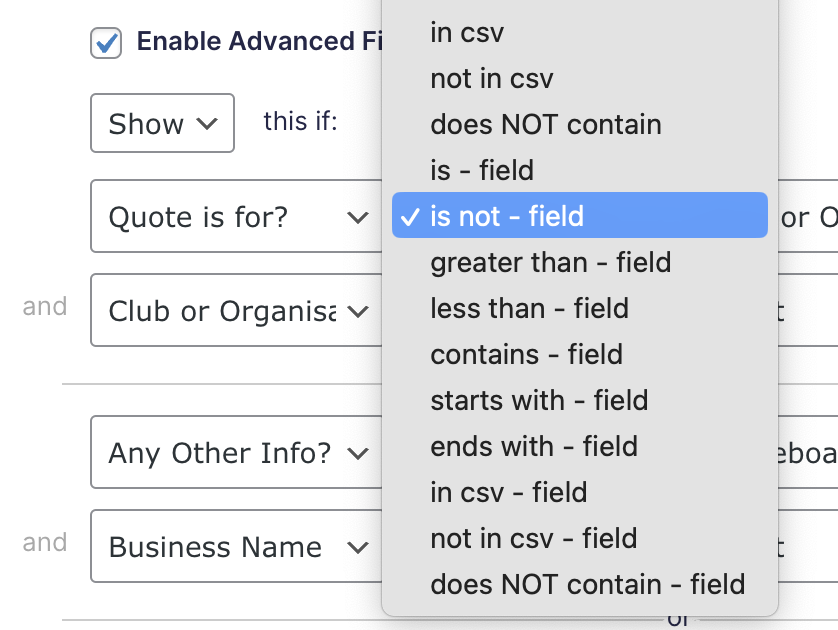Open the 'Club or Organisation' field dropdown
This screenshot has width=838, height=630.
pyautogui.click(x=236, y=310)
